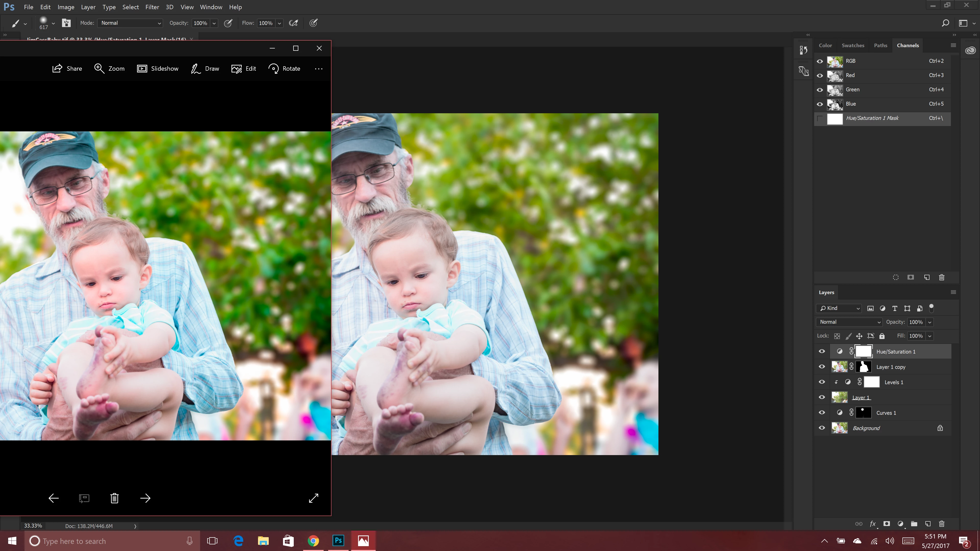The height and width of the screenshot is (551, 980).
Task: Open the brush blending Mode dropdown
Action: [x=130, y=23]
